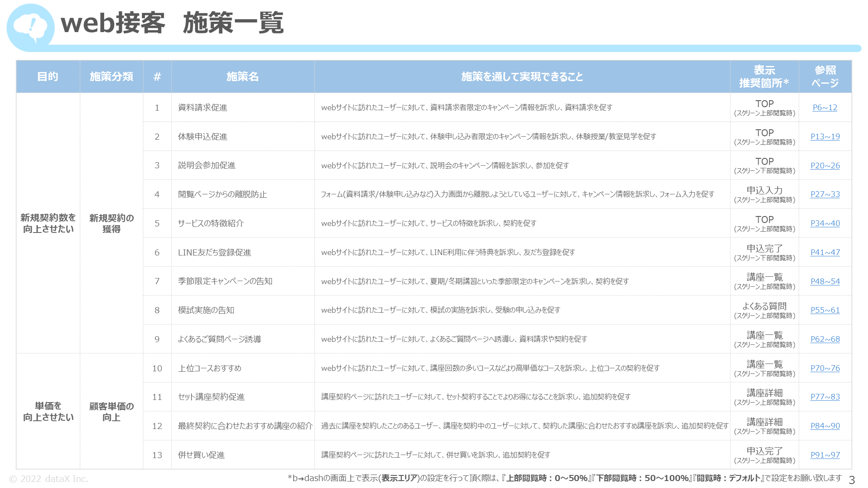The width and height of the screenshot is (868, 488).
Task: Select the 施策名 column header
Action: coord(243,77)
